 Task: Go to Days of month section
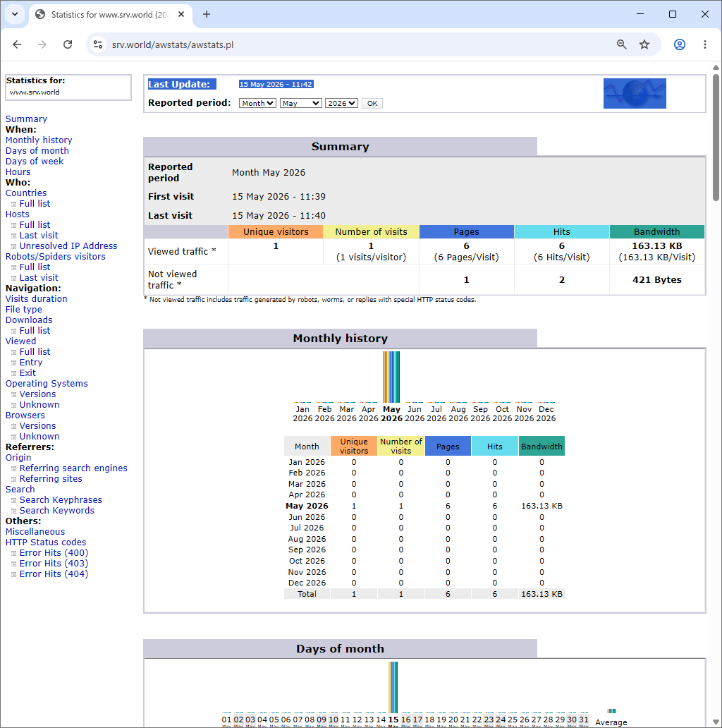click(37, 150)
